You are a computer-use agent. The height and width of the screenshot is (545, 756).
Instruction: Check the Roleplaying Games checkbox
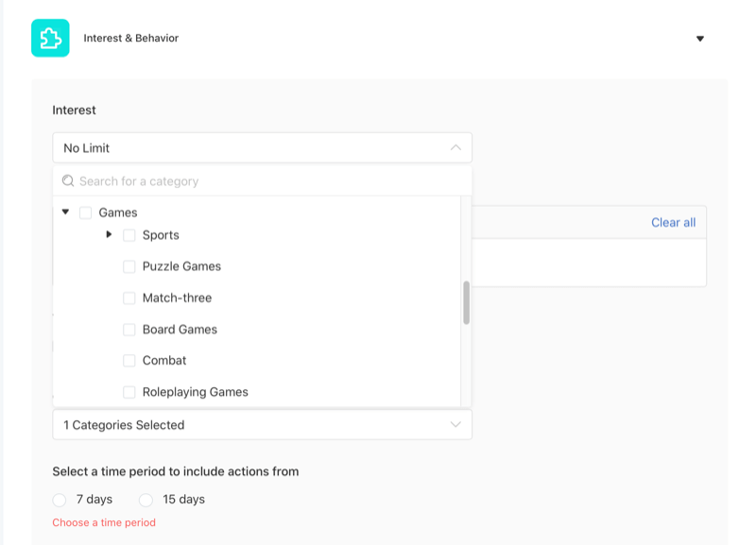[129, 392]
